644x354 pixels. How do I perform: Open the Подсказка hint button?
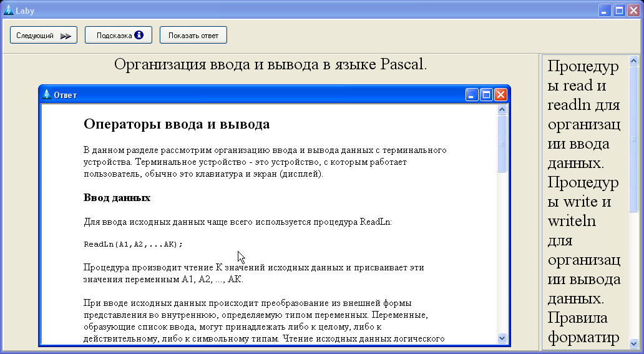119,36
